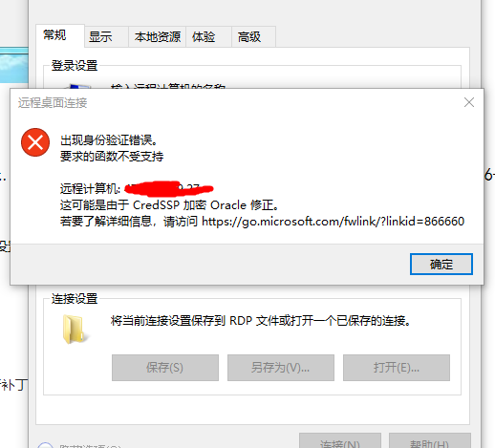Collapse options via 隐藏选项 round arrow
Screen dimensions: 495x448
(x=45, y=445)
